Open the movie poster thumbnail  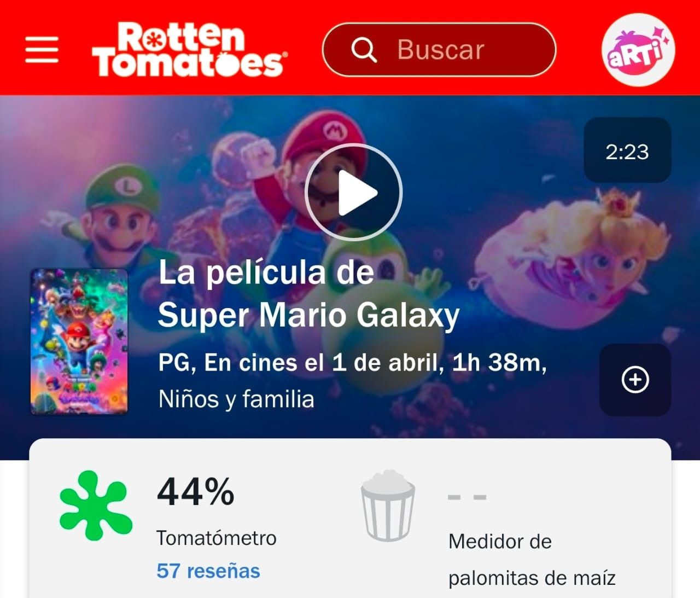79,341
